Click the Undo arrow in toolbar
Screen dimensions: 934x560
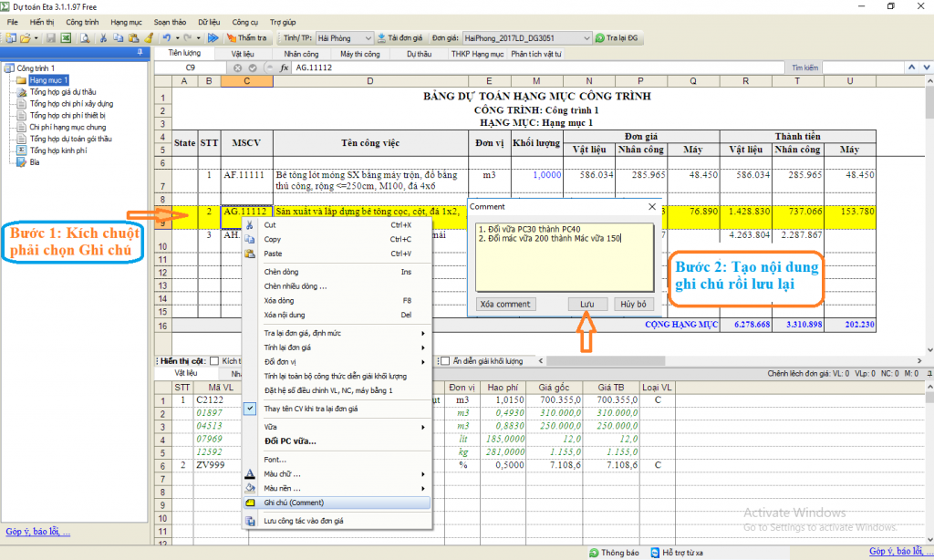point(166,38)
